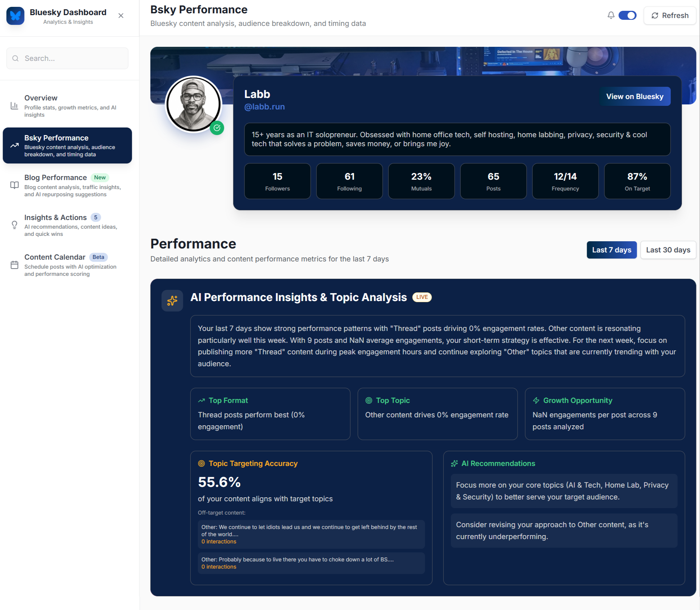Toggle the blue switch near Refresh
Image resolution: width=700 pixels, height=610 pixels.
[627, 15]
